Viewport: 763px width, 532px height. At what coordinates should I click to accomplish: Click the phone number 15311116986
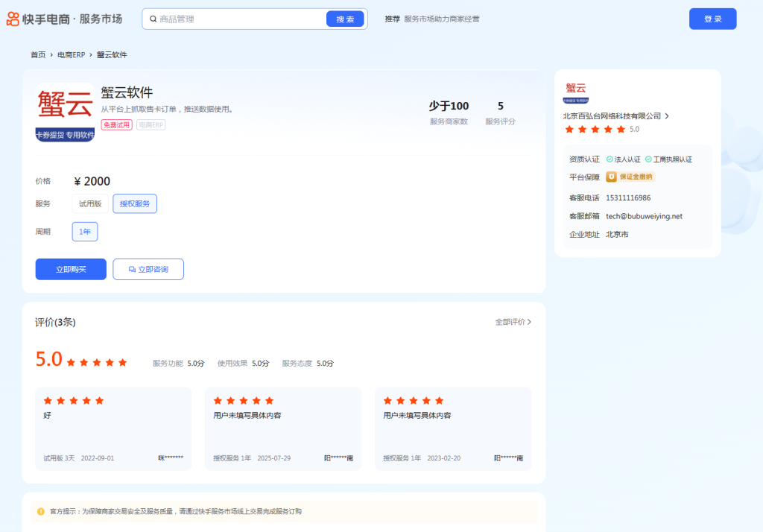click(628, 198)
